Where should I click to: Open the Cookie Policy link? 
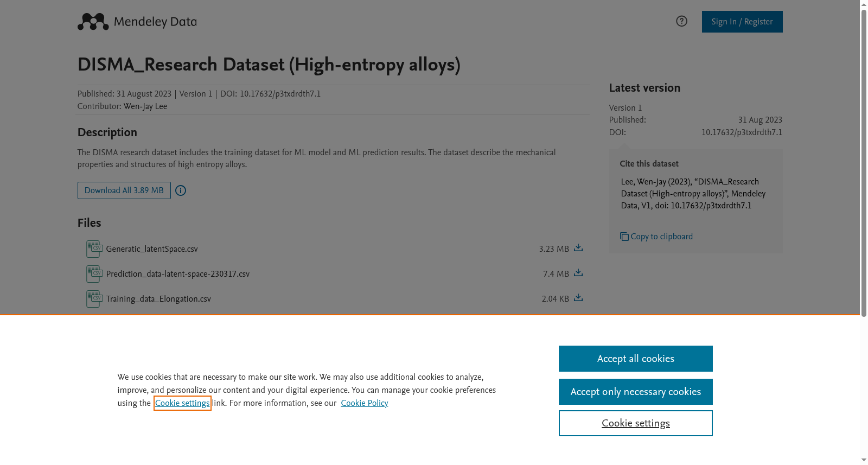point(365,403)
